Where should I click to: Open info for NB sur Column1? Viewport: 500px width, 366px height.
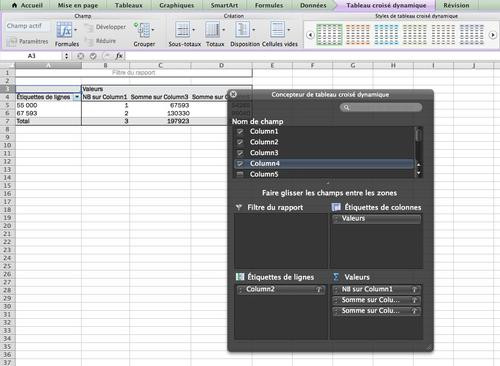coord(414,289)
